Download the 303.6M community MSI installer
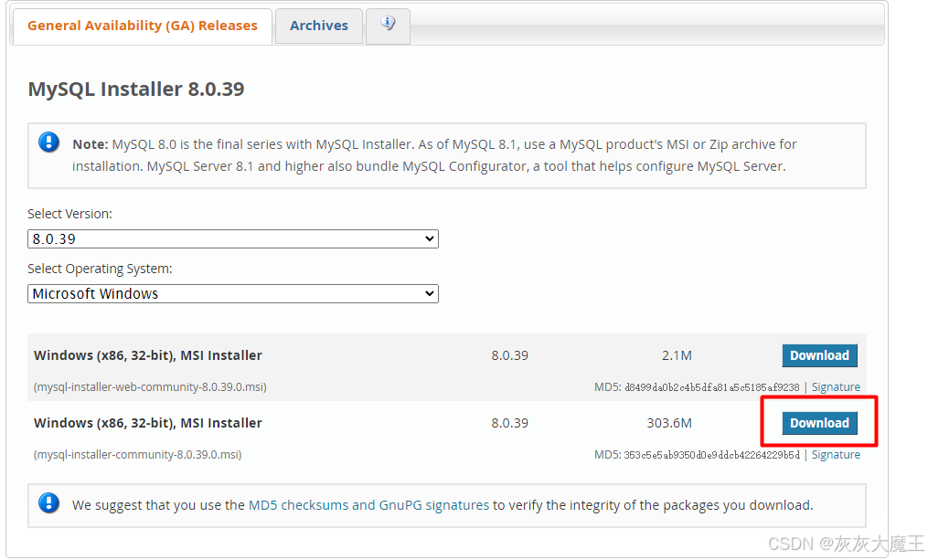 819,423
